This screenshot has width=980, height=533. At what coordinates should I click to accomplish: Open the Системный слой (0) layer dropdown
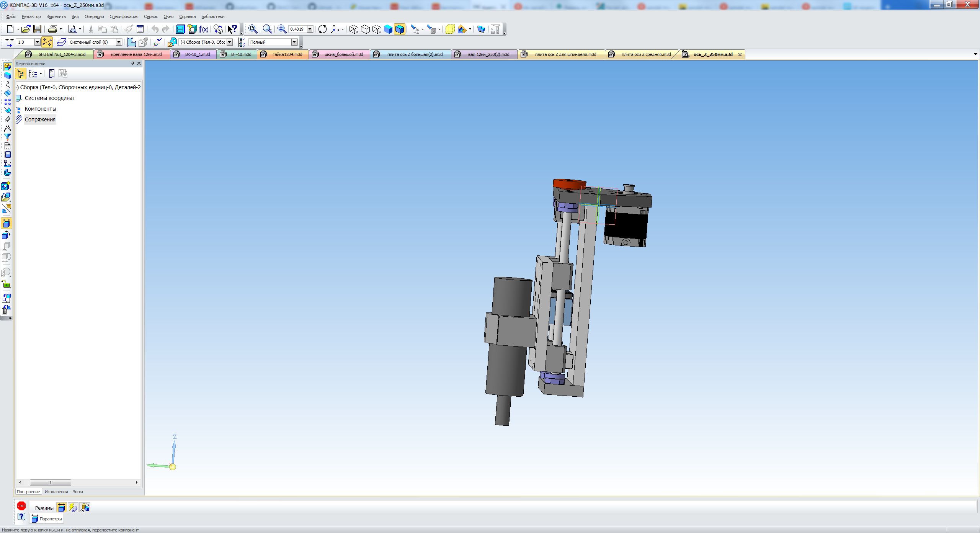point(119,42)
